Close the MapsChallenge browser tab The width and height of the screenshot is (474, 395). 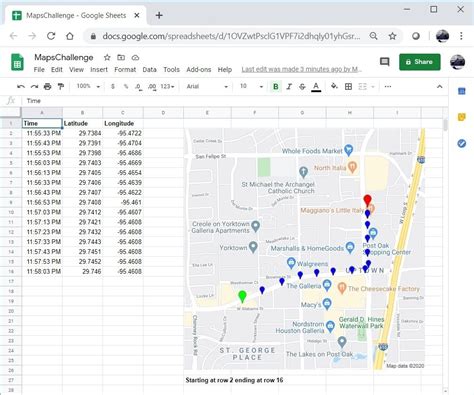pos(137,15)
